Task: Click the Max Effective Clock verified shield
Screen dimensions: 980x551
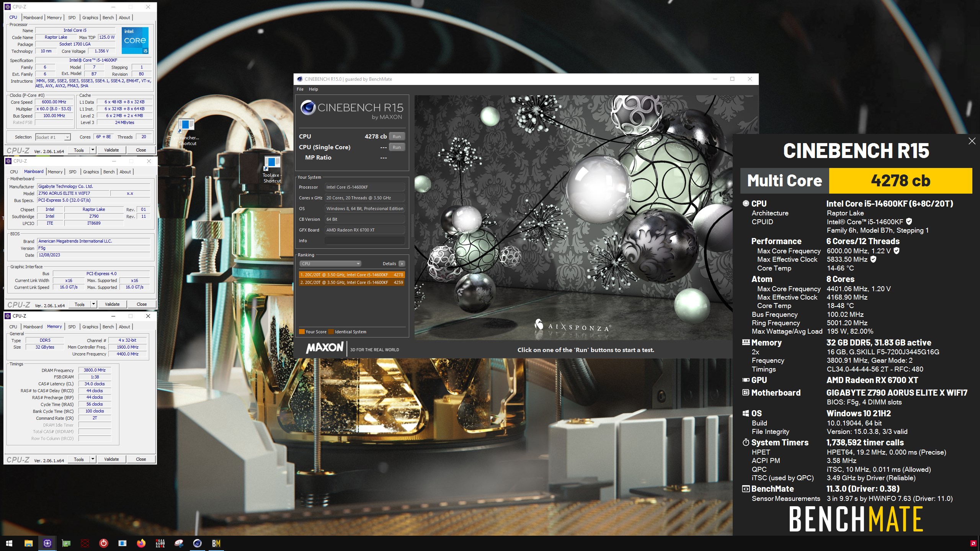Action: click(873, 259)
